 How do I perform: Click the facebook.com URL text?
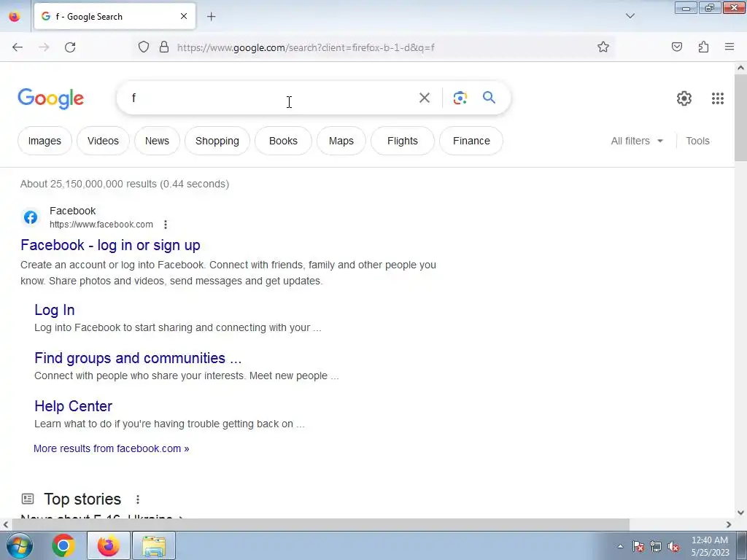[101, 225]
